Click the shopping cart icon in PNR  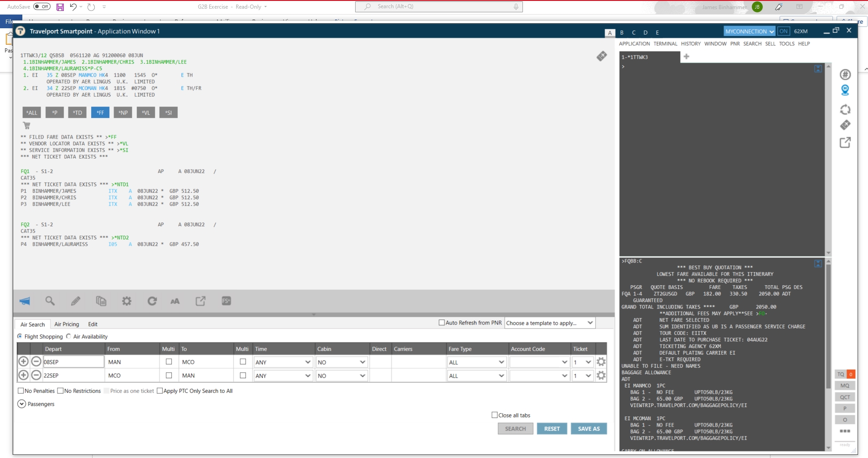[26, 125]
